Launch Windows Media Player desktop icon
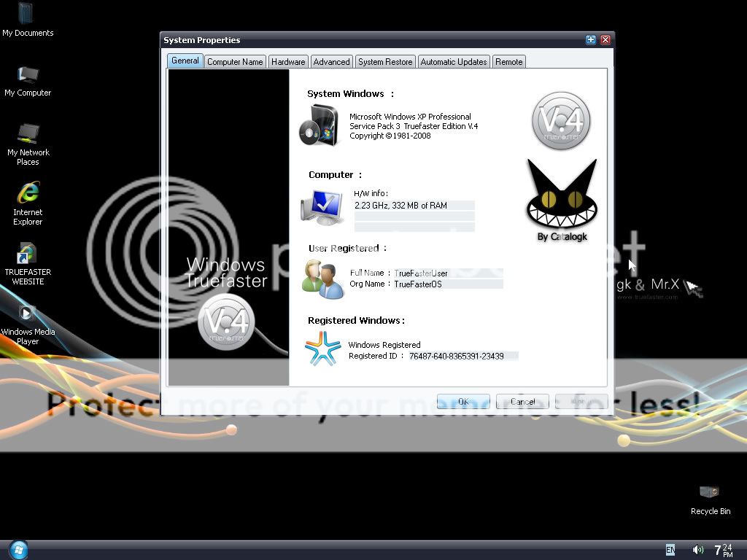The width and height of the screenshot is (747, 560). point(27,314)
